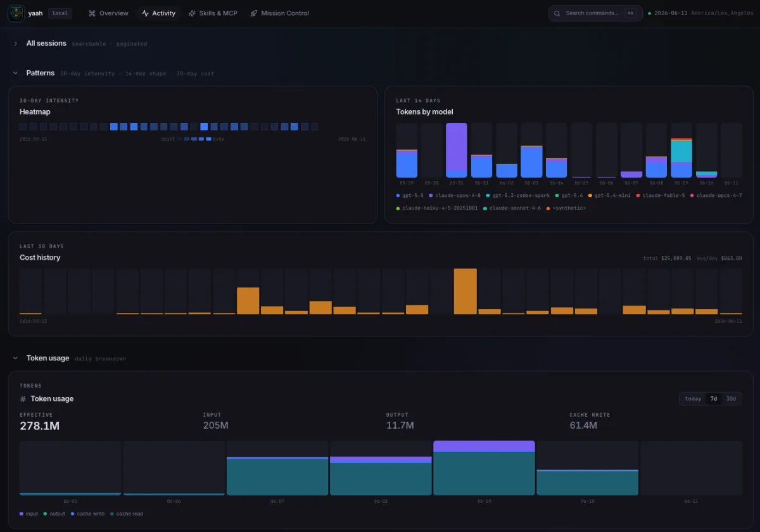This screenshot has height=532, width=760.
Task: Click the gpt-5.3-codex-spark legend dot
Action: tap(488, 196)
